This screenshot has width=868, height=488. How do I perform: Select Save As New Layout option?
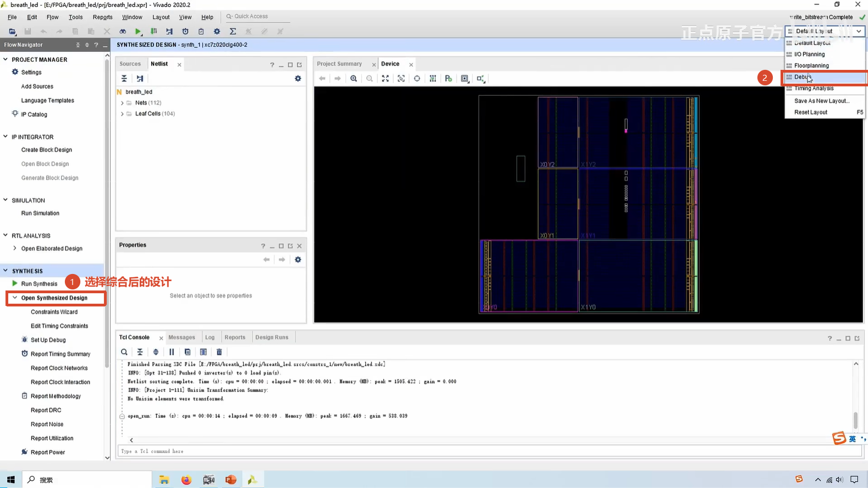click(x=825, y=101)
